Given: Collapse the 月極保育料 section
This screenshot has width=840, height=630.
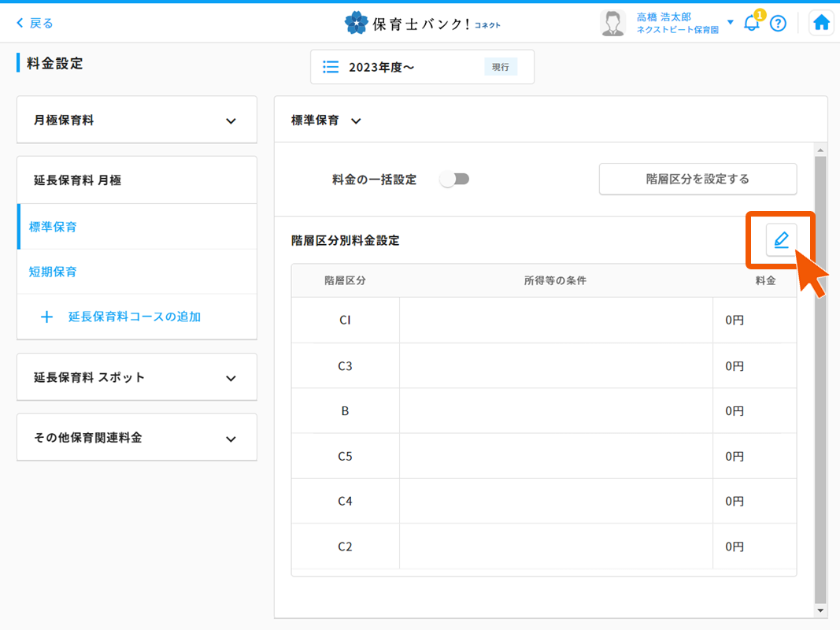Looking at the screenshot, I should coord(231,120).
